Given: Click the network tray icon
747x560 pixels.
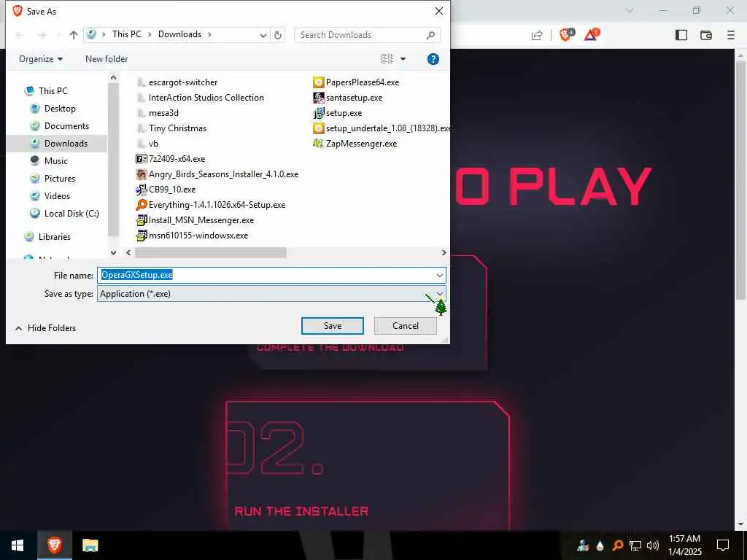Looking at the screenshot, I should point(635,545).
